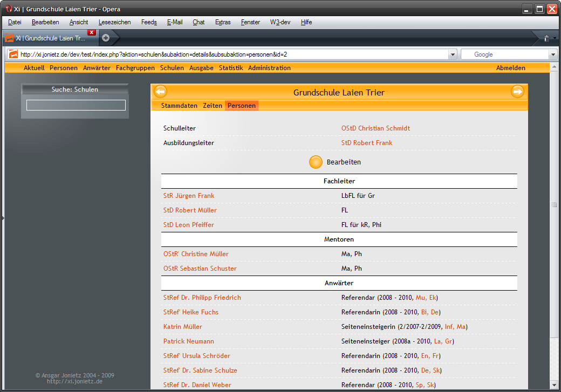Open Administration section

[x=269, y=68]
